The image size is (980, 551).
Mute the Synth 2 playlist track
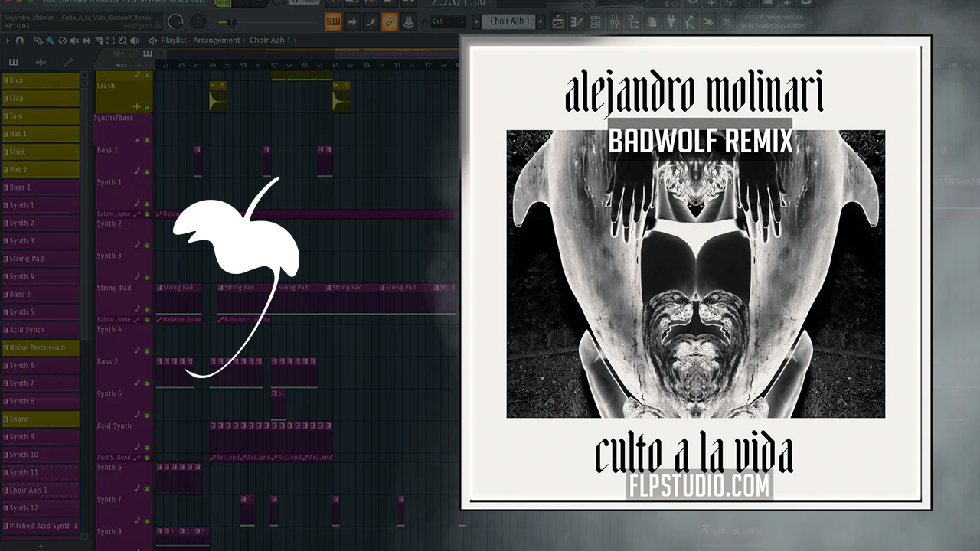click(x=147, y=245)
